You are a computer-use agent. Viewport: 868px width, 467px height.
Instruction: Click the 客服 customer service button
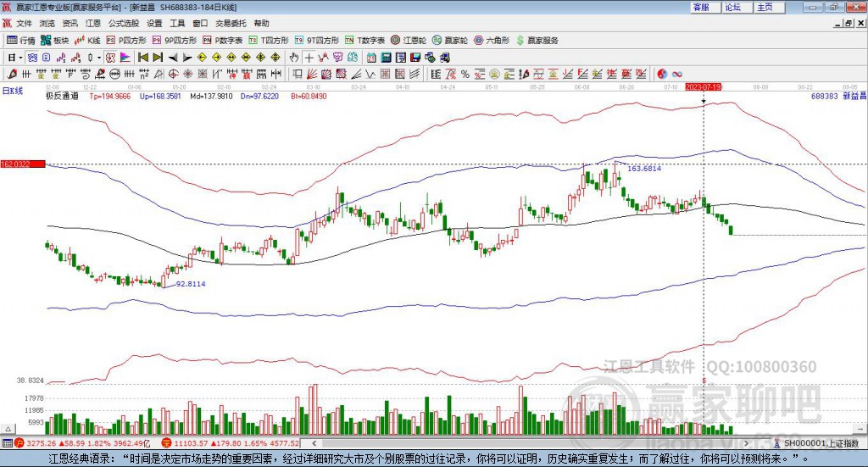[704, 8]
